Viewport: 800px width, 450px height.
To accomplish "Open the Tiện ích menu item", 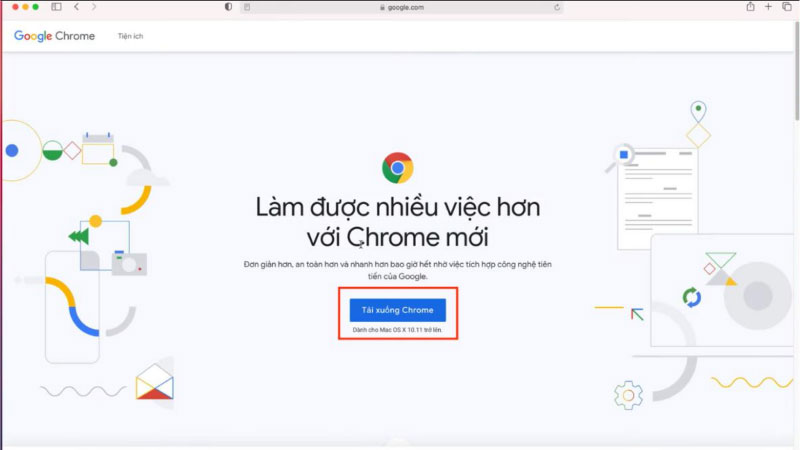I will pyautogui.click(x=131, y=36).
